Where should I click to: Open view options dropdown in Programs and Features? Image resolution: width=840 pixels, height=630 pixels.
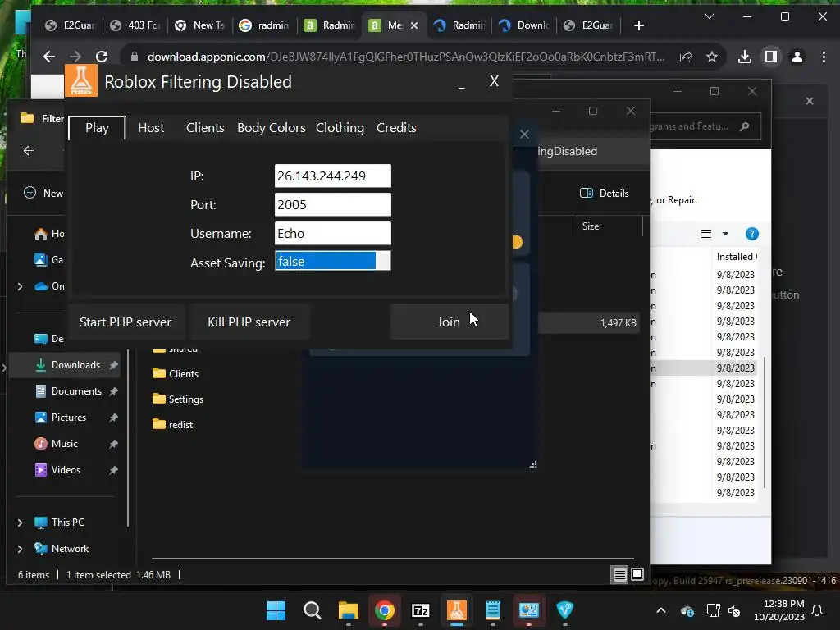(x=725, y=234)
